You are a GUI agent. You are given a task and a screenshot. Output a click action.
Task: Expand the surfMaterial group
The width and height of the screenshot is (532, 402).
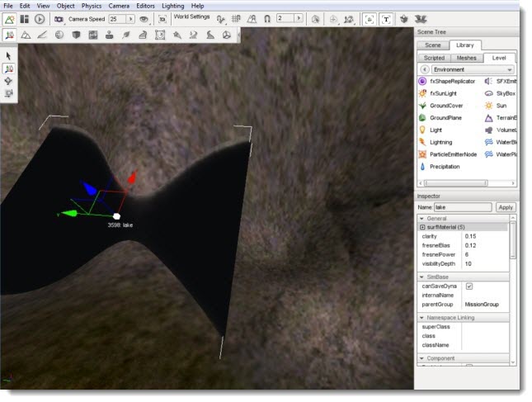tap(422, 227)
